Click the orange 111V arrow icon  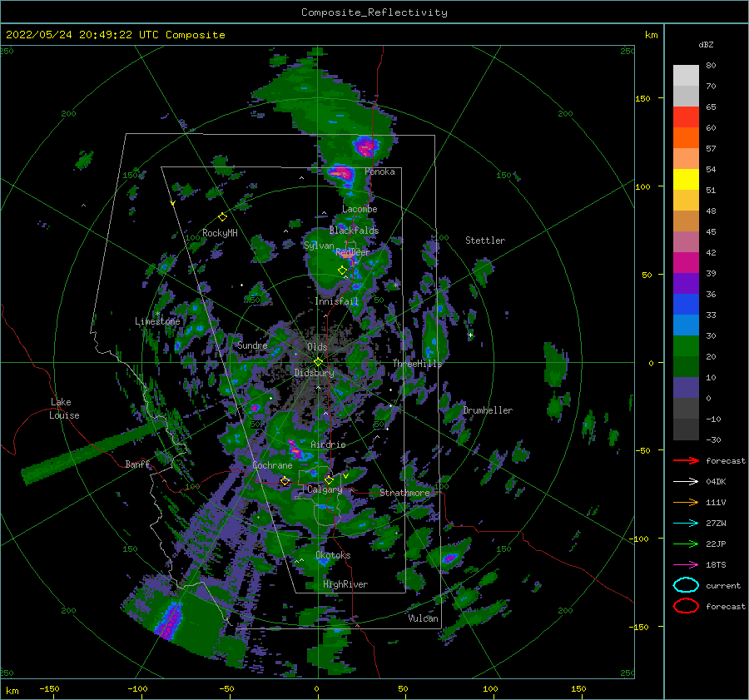coord(686,502)
